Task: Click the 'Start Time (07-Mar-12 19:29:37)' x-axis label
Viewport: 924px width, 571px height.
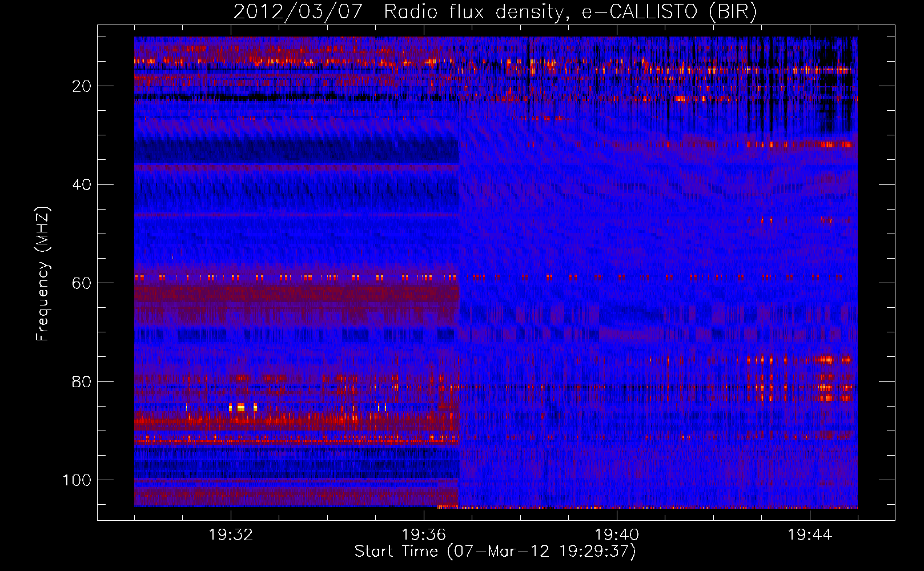Action: pyautogui.click(x=495, y=552)
